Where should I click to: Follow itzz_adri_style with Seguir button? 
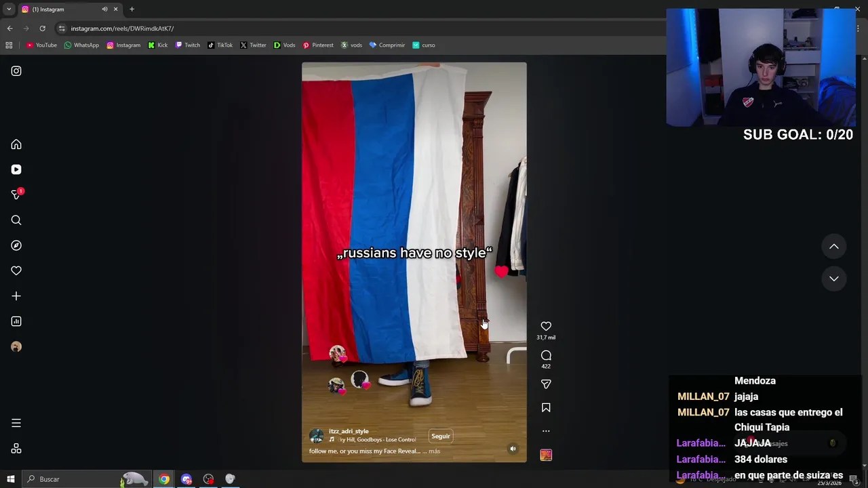coord(441,436)
